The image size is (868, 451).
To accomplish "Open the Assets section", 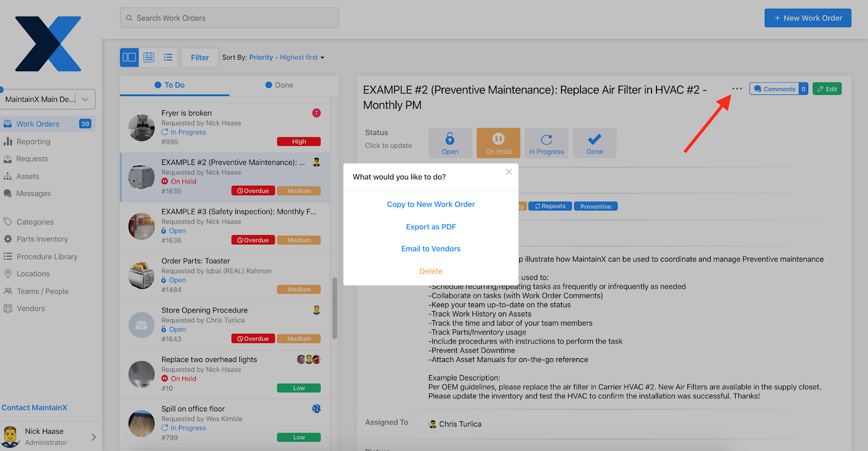I will [x=28, y=176].
